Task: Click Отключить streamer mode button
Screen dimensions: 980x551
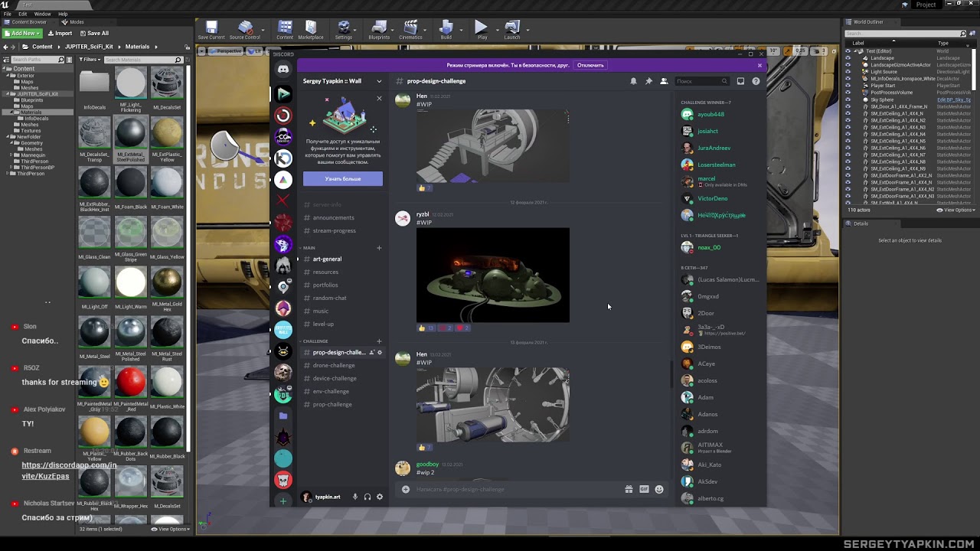Action: click(590, 65)
